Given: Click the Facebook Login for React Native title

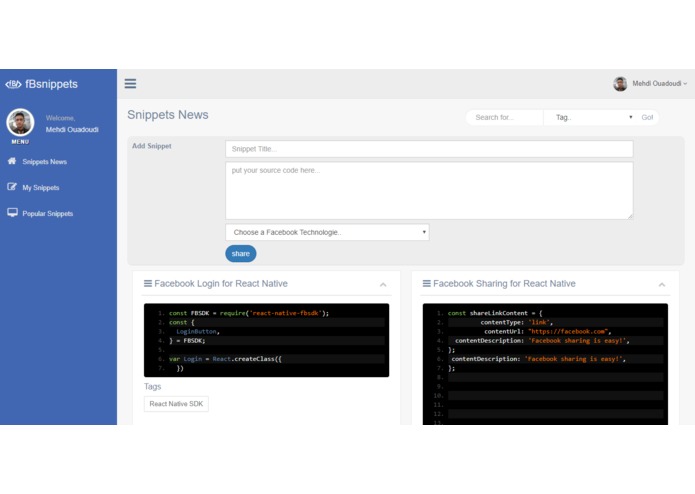Looking at the screenshot, I should click(x=221, y=284).
